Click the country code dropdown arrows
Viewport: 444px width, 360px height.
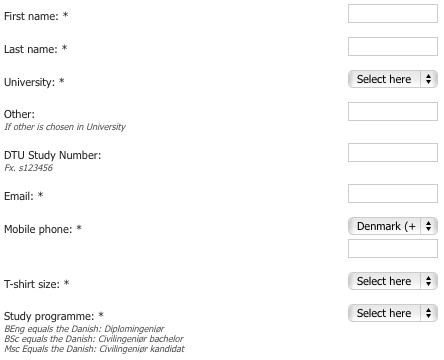click(x=429, y=226)
